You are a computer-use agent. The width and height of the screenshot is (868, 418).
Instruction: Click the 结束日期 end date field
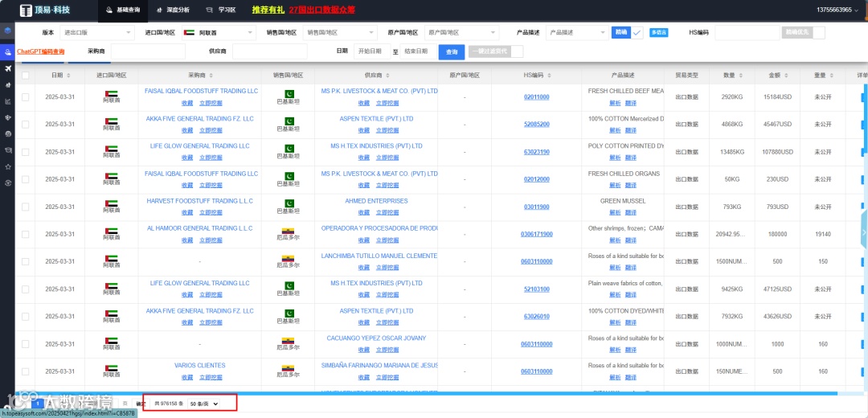[417, 51]
